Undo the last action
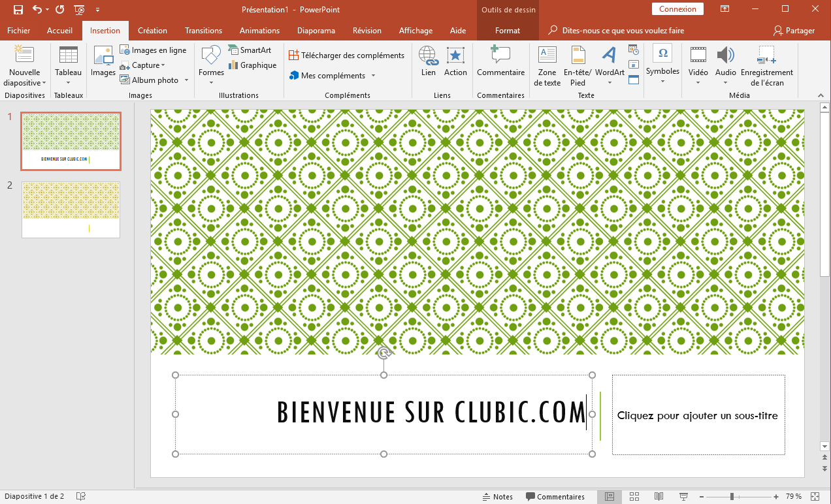Screen dimensions: 831x504 pos(37,9)
